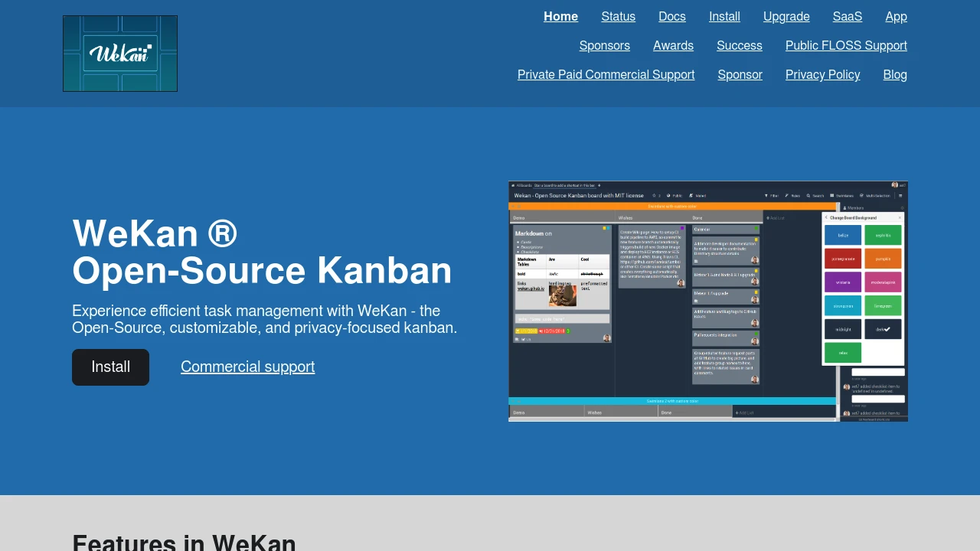Follow the Commercial support link
Viewport: 980px width, 551px height.
pyautogui.click(x=247, y=367)
